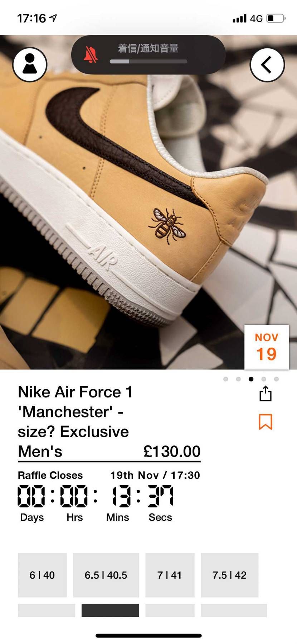
Task: Open the user profile icon
Action: tap(30, 65)
